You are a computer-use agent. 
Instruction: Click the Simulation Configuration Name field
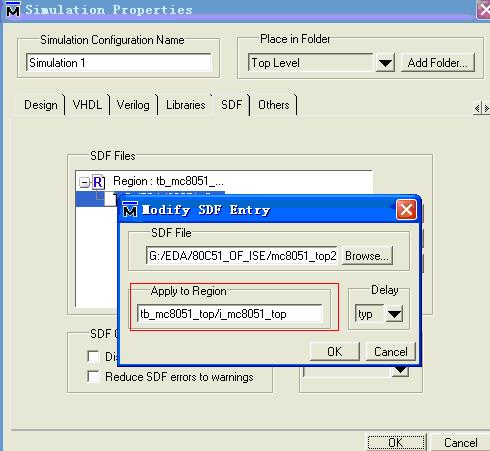119,62
